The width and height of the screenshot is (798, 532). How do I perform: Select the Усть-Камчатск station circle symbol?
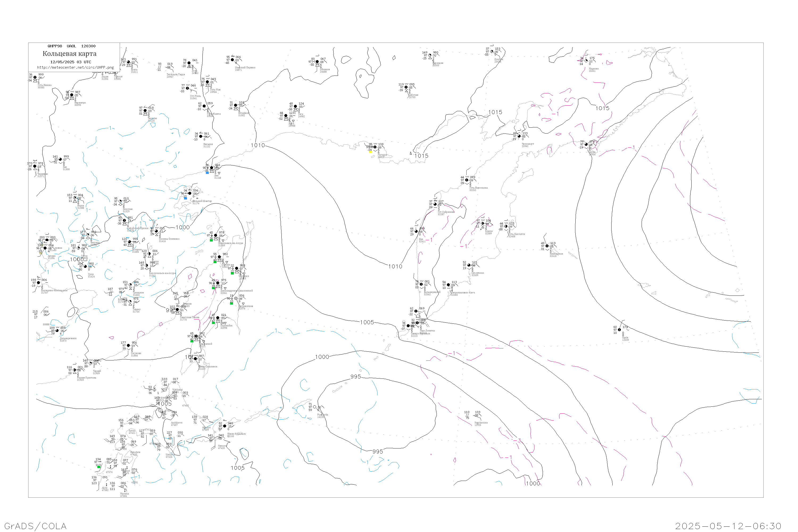point(506,226)
